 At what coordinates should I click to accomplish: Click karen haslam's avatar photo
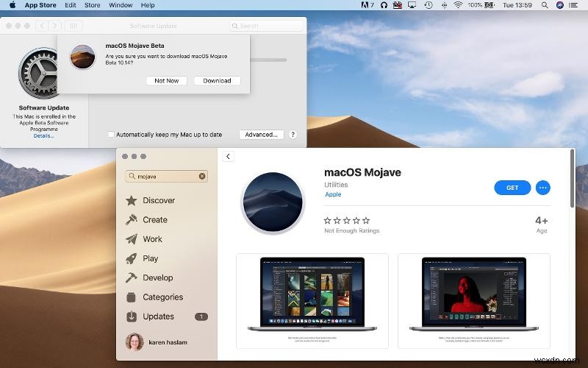[135, 342]
